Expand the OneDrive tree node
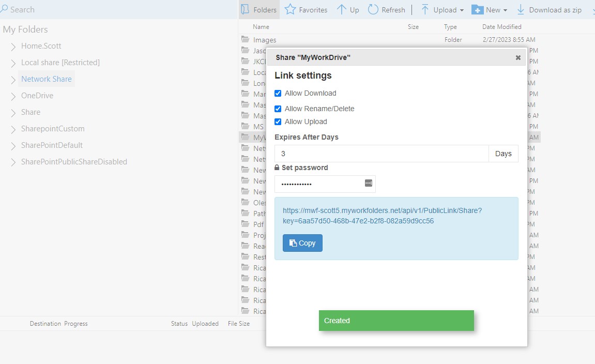Viewport: 595px width, 364px height. tap(13, 96)
